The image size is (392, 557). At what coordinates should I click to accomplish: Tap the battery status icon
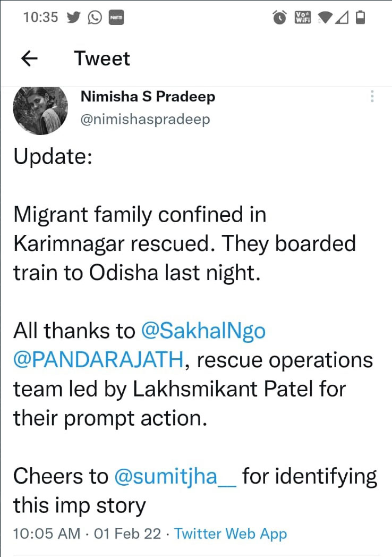361,17
